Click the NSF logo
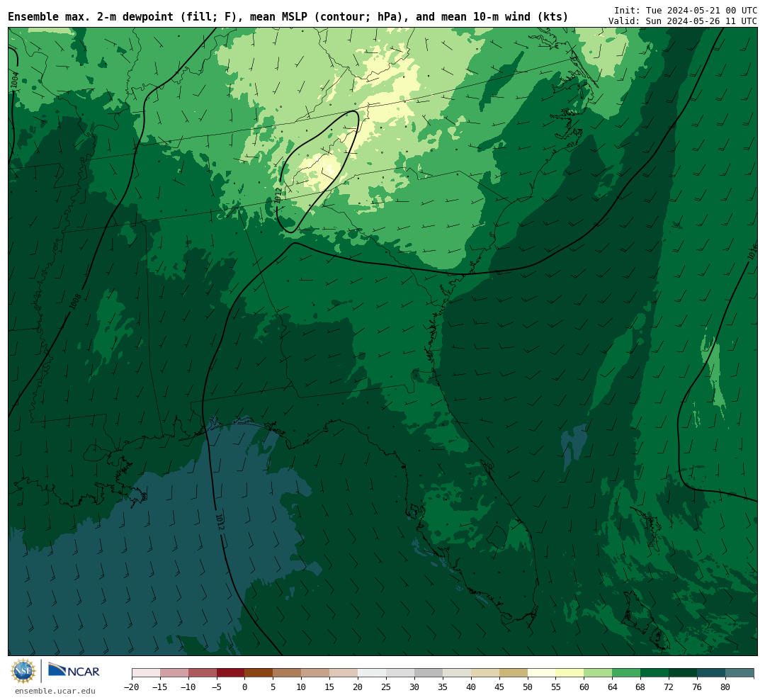Image resolution: width=765 pixels, height=700 pixels. [x=23, y=671]
